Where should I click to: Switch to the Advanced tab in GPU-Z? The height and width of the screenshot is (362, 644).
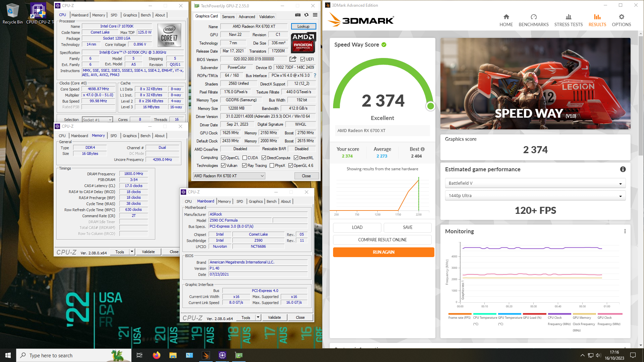[247, 16]
